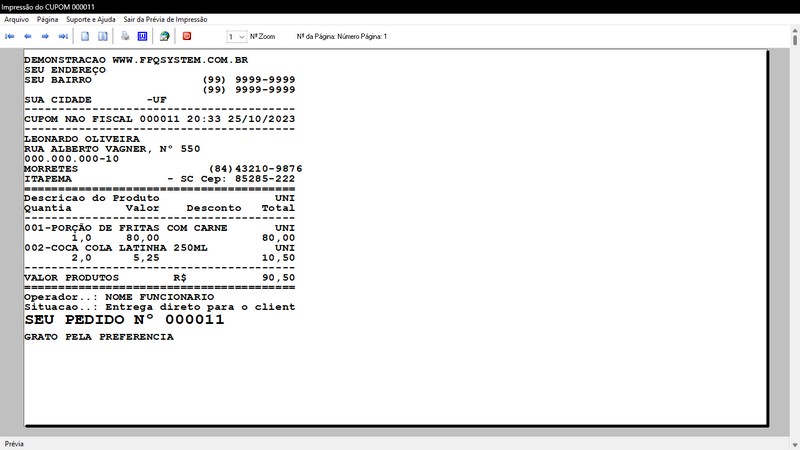
Task: Click Sair da Prévia de Impressão
Action: click(x=165, y=19)
